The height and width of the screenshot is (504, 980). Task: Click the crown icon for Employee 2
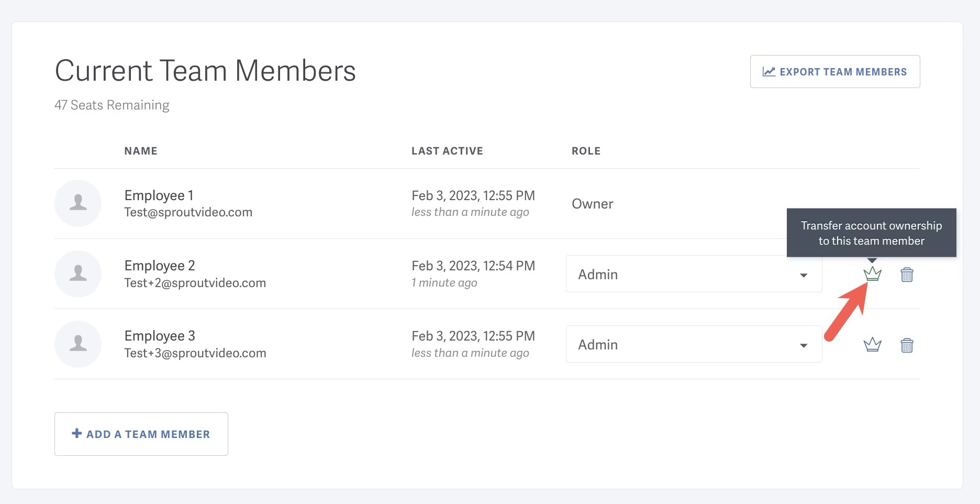click(x=872, y=274)
